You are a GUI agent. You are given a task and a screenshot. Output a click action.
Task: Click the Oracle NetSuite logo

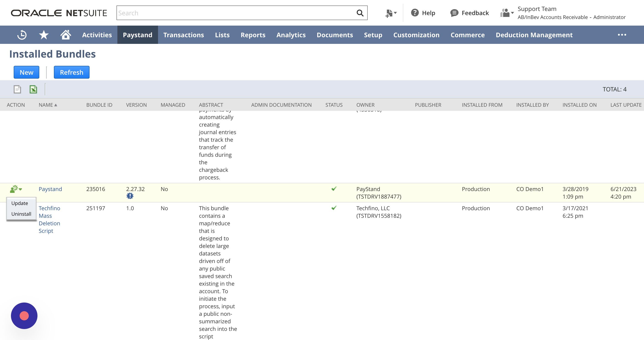pyautogui.click(x=59, y=13)
